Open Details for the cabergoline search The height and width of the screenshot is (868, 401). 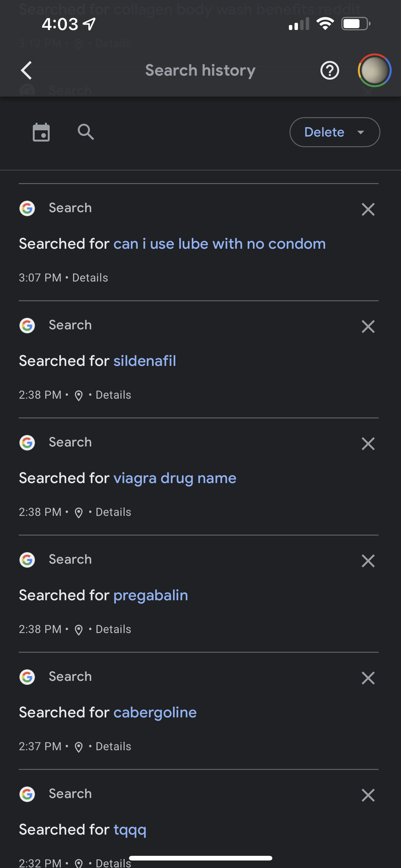pyautogui.click(x=113, y=747)
